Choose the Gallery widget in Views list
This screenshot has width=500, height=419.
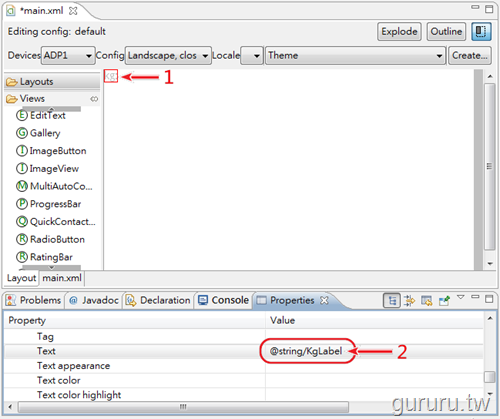(x=38, y=133)
